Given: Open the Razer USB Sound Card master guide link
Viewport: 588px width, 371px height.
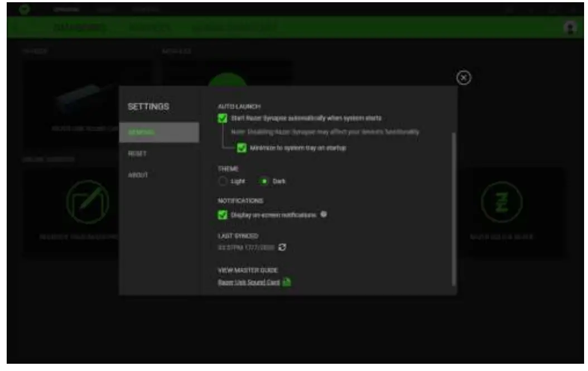Looking at the screenshot, I should coord(248,282).
